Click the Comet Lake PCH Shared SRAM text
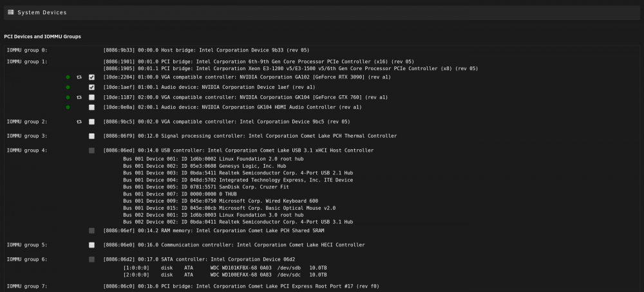The image size is (644, 292). click(x=214, y=230)
